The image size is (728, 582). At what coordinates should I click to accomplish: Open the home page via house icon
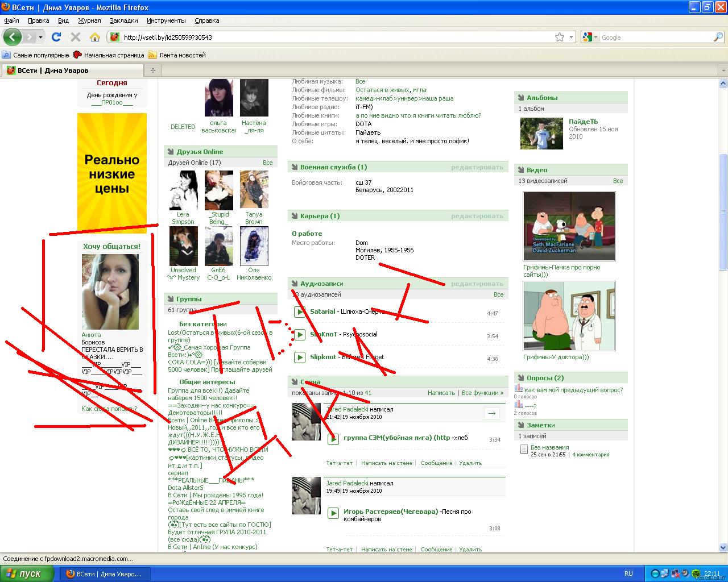click(95, 37)
